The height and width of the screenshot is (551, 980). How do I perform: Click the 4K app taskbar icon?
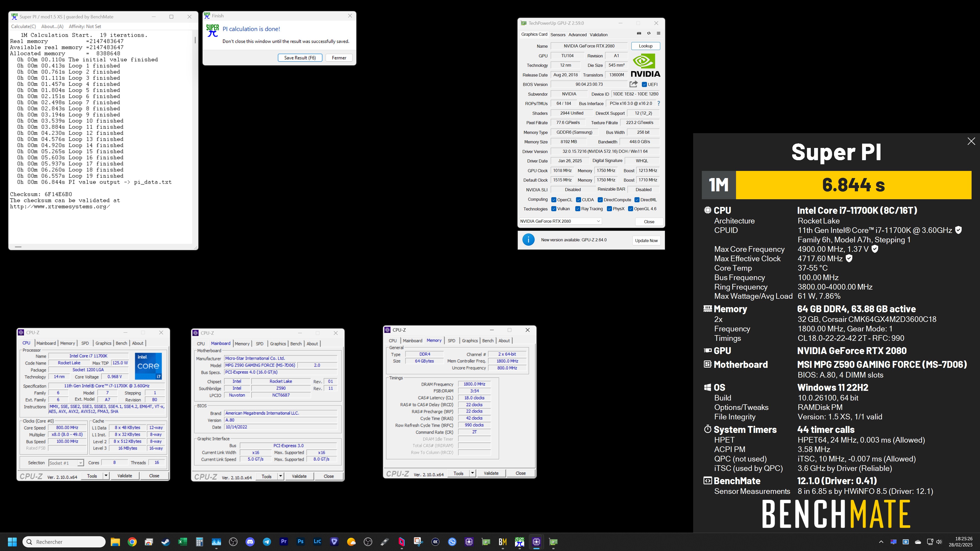[435, 542]
